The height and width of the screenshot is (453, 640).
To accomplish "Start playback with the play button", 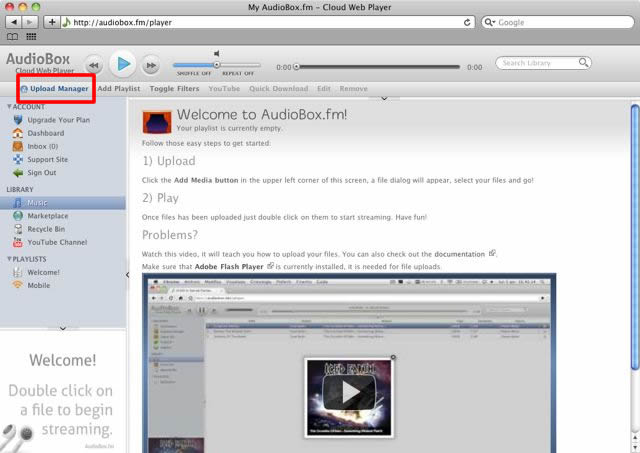I will 123,64.
